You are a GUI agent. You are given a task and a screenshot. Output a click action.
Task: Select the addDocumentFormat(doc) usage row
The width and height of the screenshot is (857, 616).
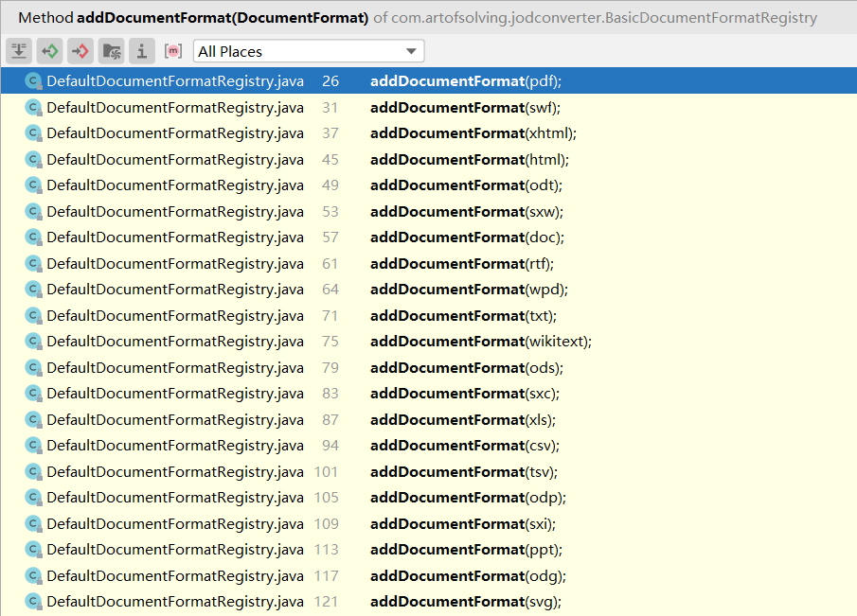click(x=467, y=238)
